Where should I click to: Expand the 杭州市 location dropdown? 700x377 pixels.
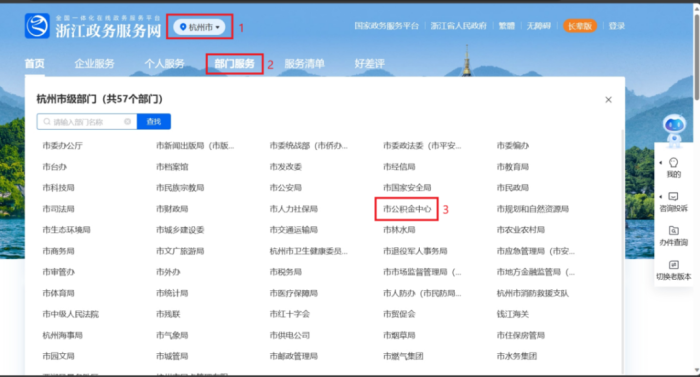point(200,27)
